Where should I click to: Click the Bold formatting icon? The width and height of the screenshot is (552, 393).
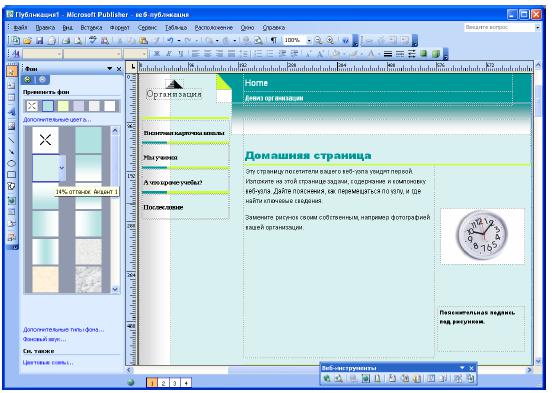point(157,54)
